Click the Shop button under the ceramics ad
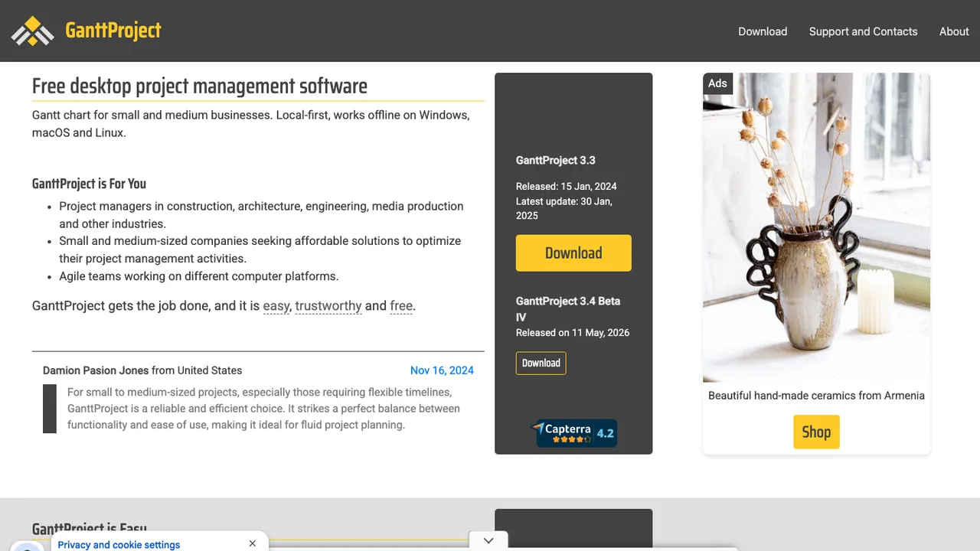The height and width of the screenshot is (551, 980). (x=816, y=432)
